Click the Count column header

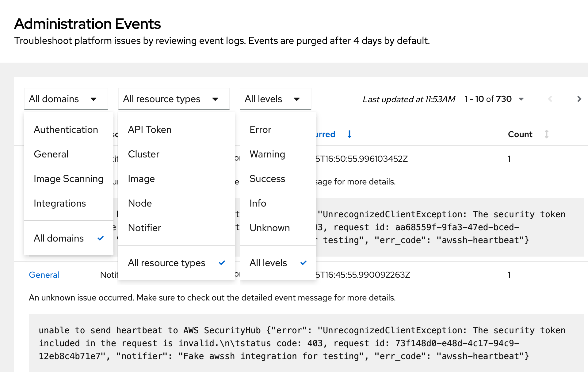click(520, 134)
